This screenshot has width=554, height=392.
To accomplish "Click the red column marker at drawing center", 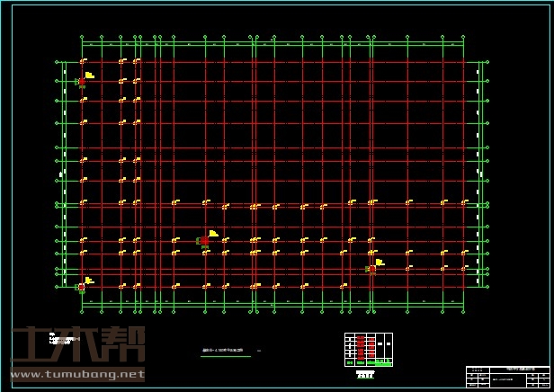I will pos(204,241).
